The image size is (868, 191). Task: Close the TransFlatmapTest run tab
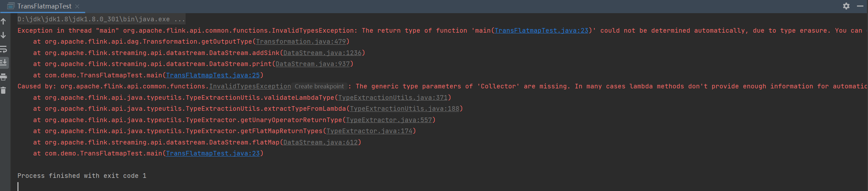pyautogui.click(x=77, y=6)
